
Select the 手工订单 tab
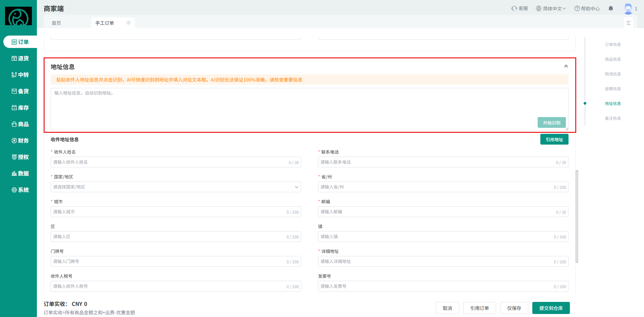click(105, 23)
